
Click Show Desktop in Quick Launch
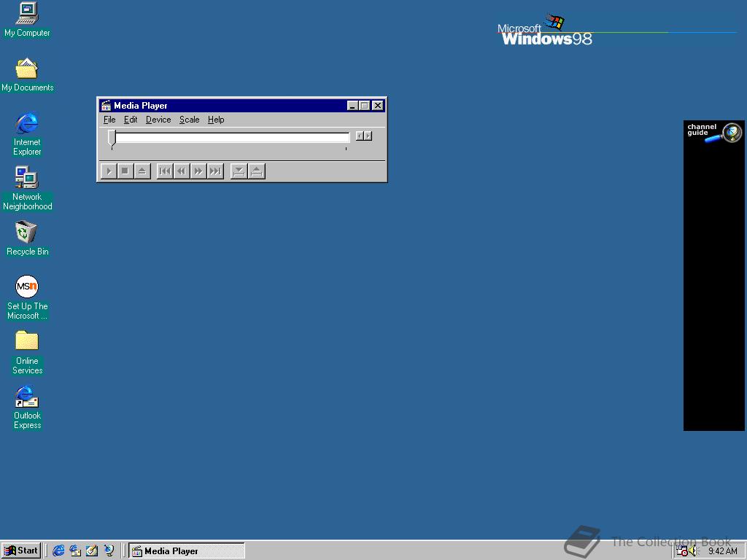point(92,551)
